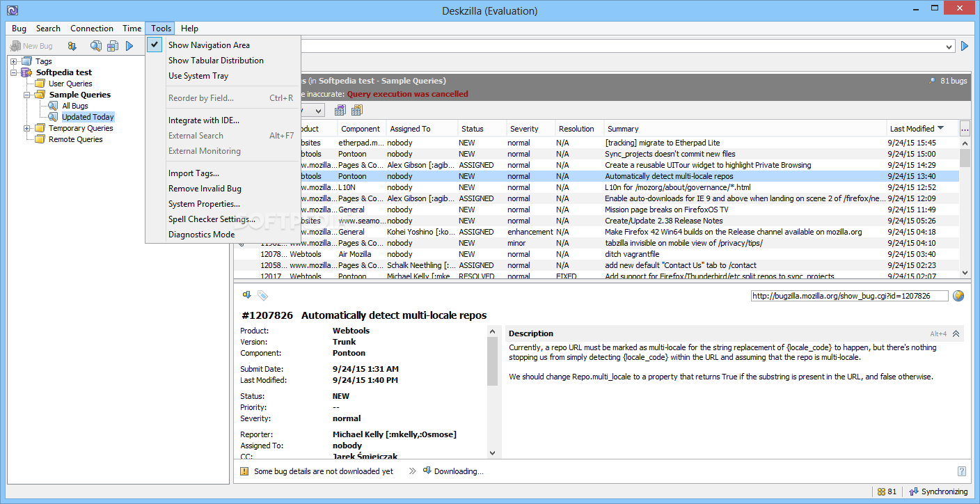Choose Import Tags menu item

point(223,173)
